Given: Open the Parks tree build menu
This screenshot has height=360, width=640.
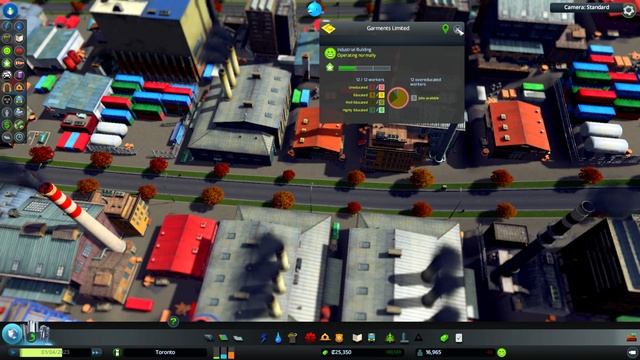Looking at the screenshot, I should [x=390, y=338].
